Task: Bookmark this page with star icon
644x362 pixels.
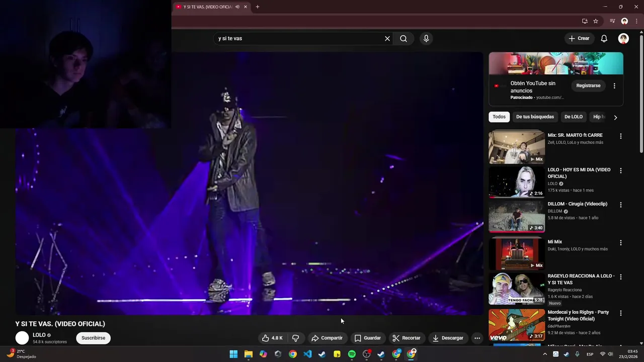Action: [596, 21]
